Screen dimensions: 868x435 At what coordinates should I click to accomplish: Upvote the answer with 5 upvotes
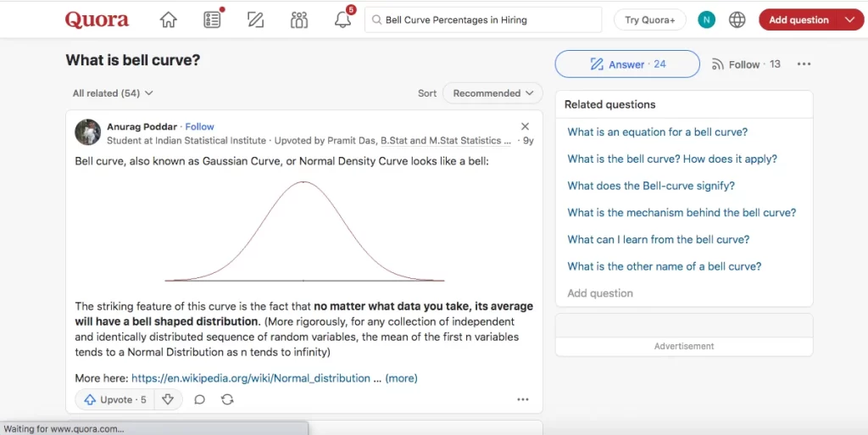(114, 399)
